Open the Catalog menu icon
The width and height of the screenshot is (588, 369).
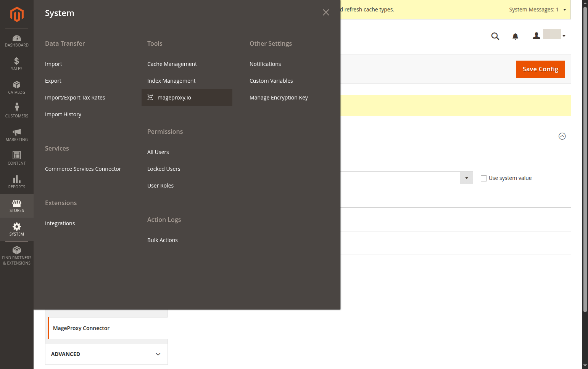17,85
